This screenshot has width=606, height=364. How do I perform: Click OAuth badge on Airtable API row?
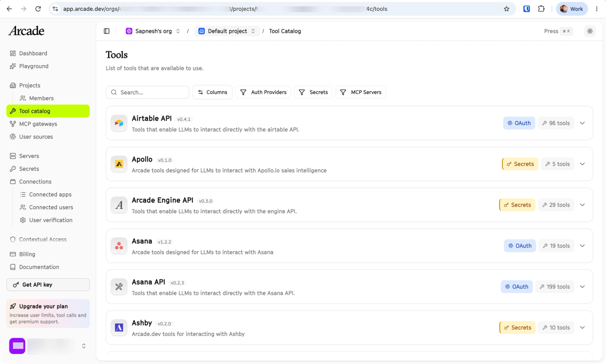[x=519, y=123]
